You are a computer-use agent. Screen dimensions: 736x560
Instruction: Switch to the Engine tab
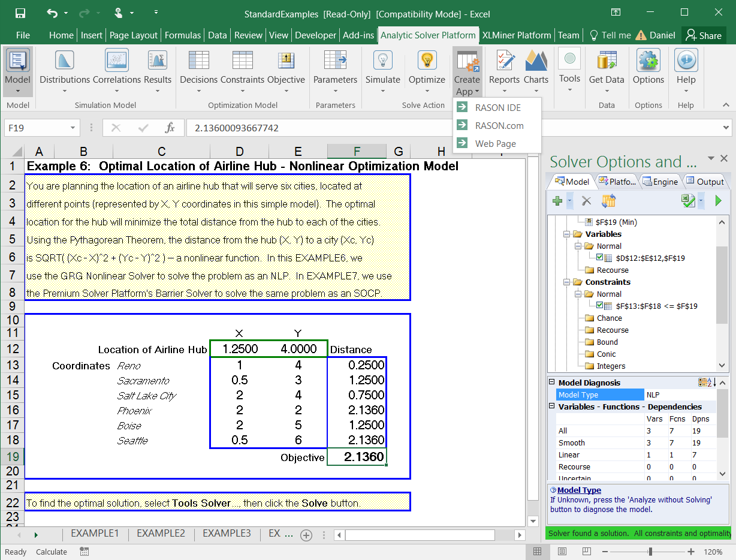tap(660, 182)
